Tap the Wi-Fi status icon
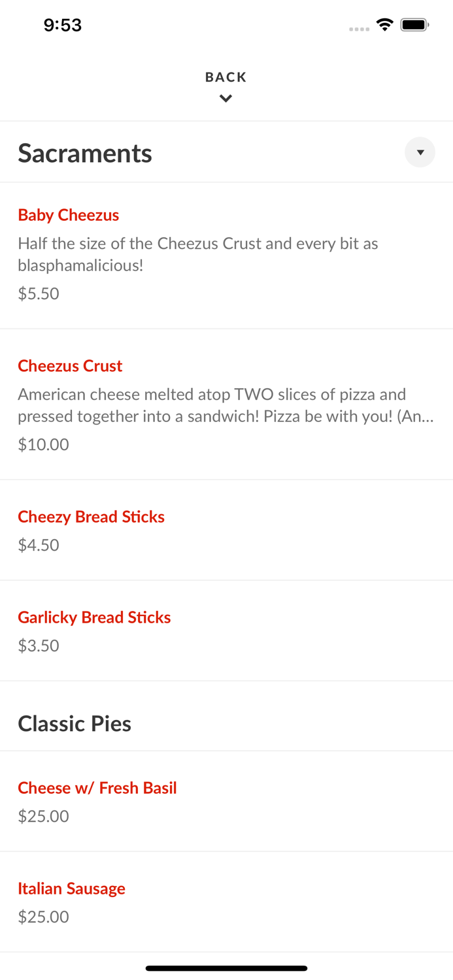This screenshot has height=980, width=453. 384,24
